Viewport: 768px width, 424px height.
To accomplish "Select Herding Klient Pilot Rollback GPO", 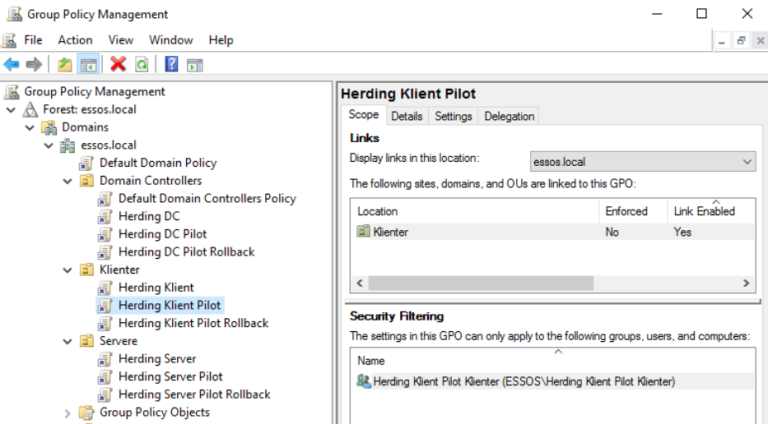I will (x=193, y=323).
